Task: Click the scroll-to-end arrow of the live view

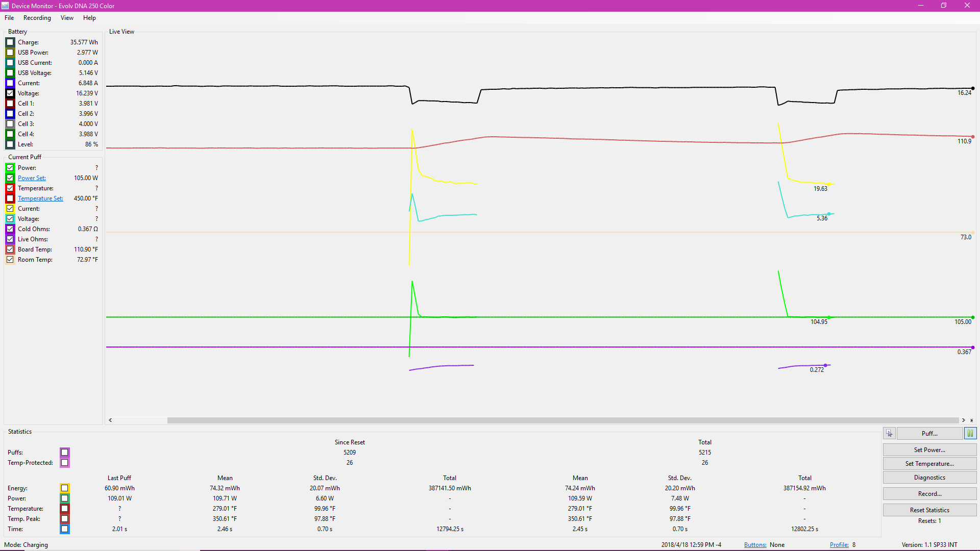Action: pyautogui.click(x=972, y=420)
